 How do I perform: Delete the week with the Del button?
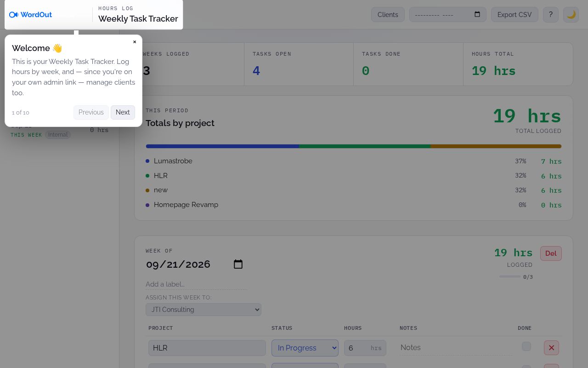551,253
